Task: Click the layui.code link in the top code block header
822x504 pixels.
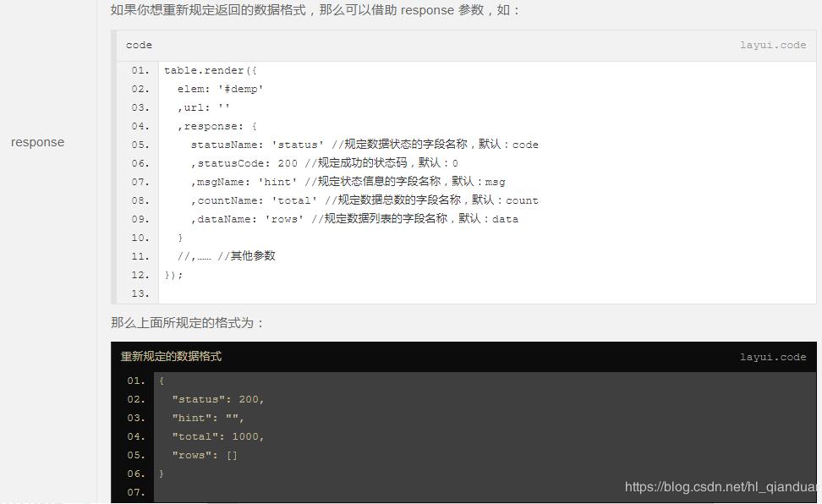Action: click(x=773, y=45)
